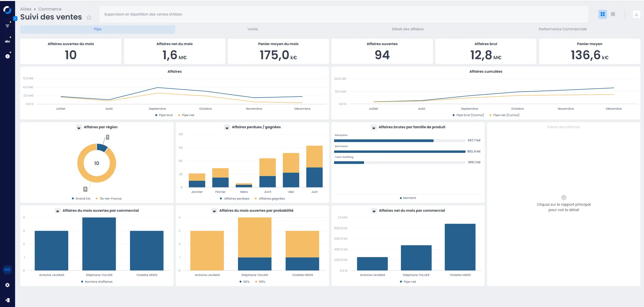The height and width of the screenshot is (307, 644).
Task: Open the Détail des affaires tab
Action: tap(408, 29)
